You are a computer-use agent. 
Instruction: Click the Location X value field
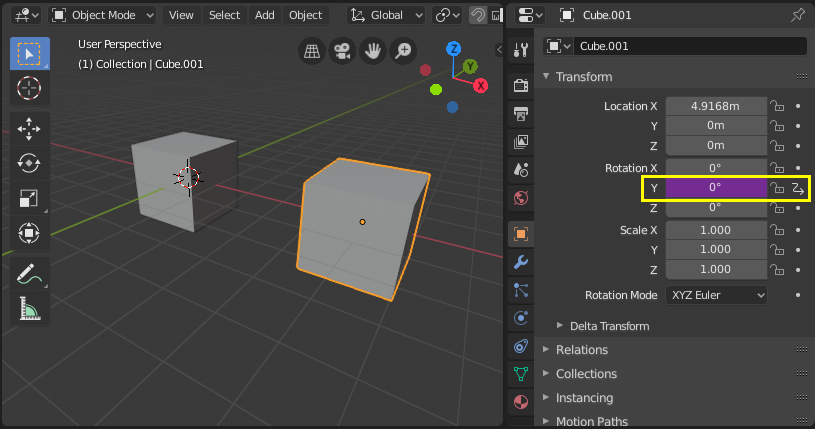(x=714, y=106)
